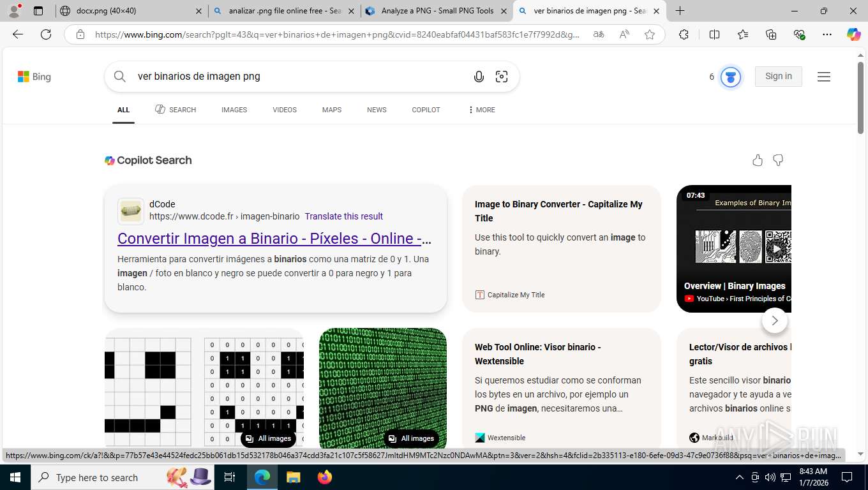The height and width of the screenshot is (490, 868).
Task: Search using an image
Action: 502,77
